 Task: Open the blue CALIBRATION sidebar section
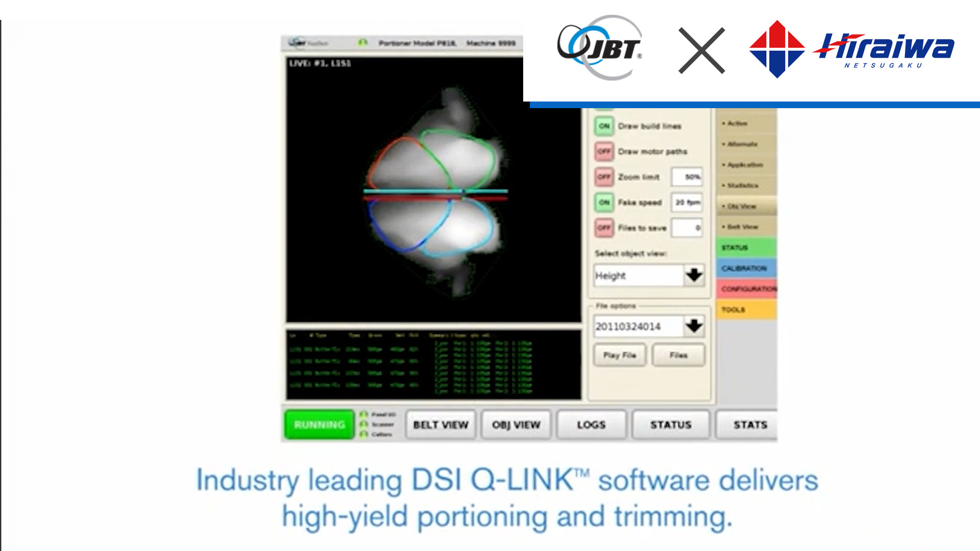tap(746, 268)
